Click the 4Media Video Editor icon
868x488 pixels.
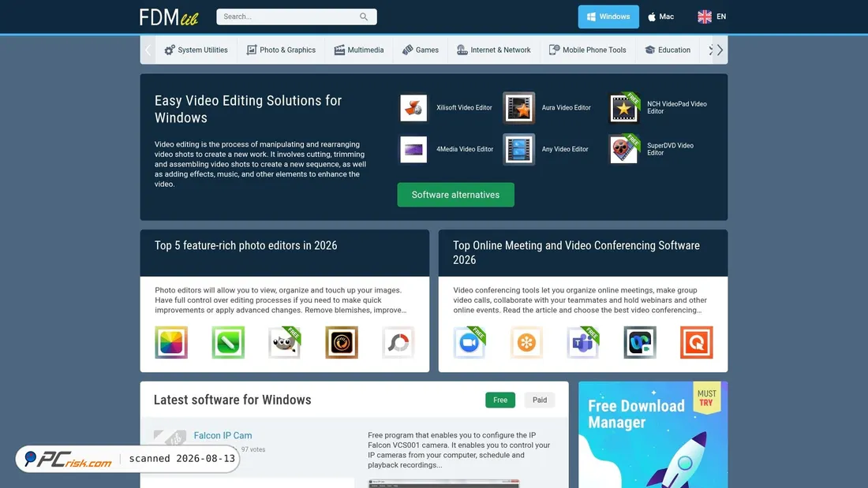click(x=413, y=149)
